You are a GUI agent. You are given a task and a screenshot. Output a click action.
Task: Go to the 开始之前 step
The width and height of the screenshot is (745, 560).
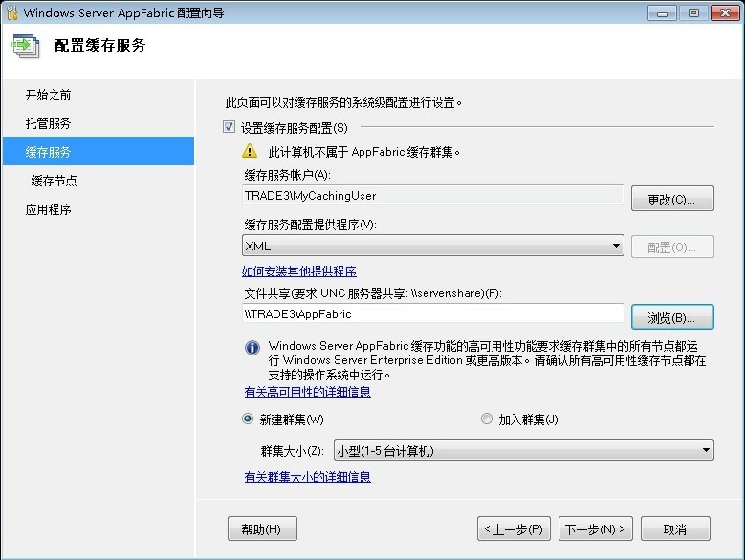(x=48, y=95)
